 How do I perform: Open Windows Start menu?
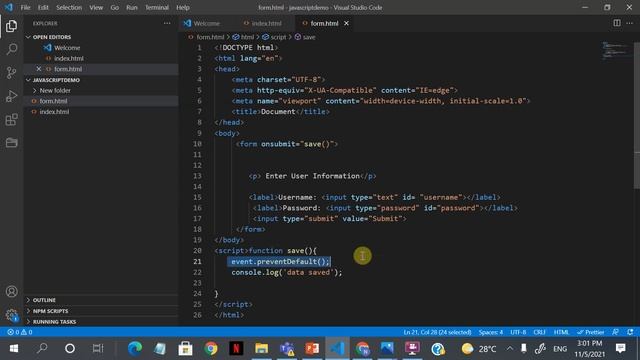13,349
